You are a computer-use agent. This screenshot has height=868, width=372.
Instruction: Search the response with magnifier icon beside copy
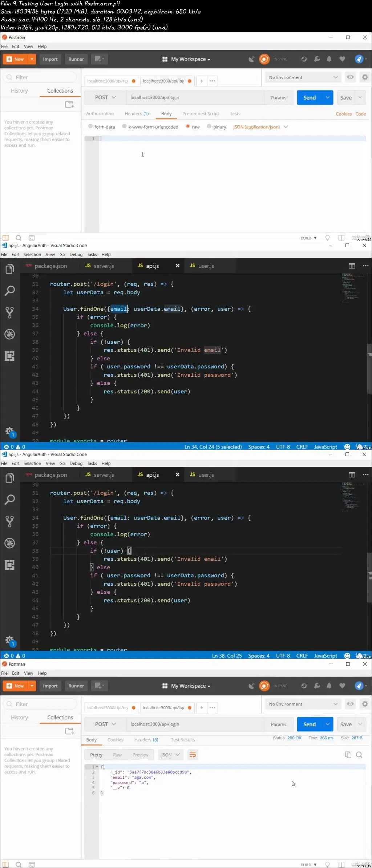coord(359,755)
